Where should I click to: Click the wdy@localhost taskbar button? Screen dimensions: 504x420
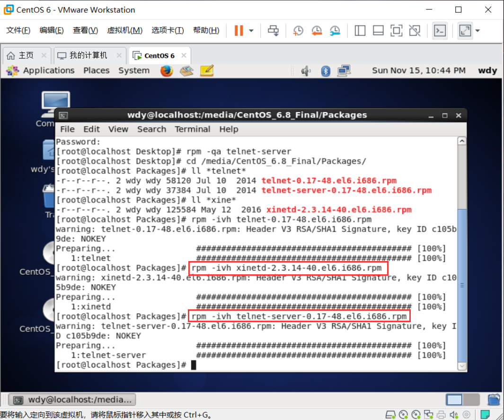pos(72,400)
